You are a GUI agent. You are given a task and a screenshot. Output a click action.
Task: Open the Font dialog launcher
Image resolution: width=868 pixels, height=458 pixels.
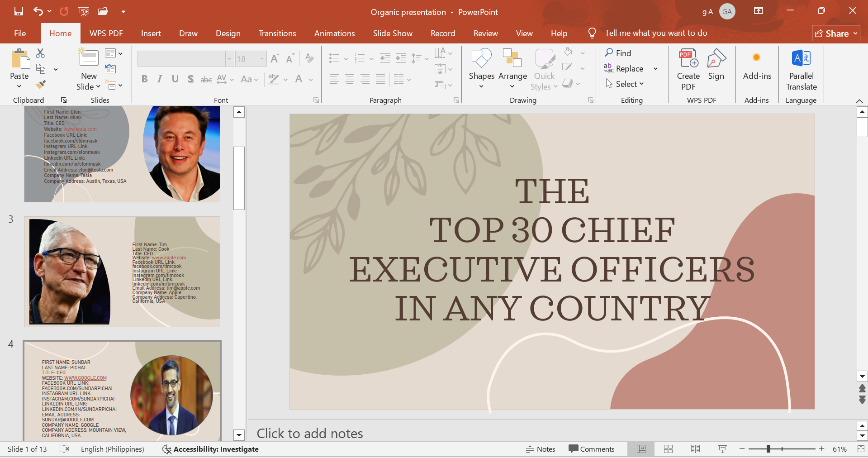(x=316, y=100)
